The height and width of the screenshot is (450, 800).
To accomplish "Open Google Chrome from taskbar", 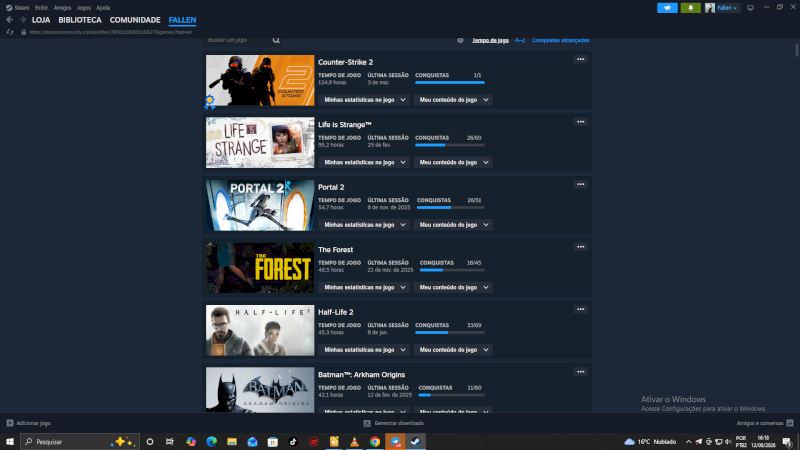I will (x=375, y=442).
